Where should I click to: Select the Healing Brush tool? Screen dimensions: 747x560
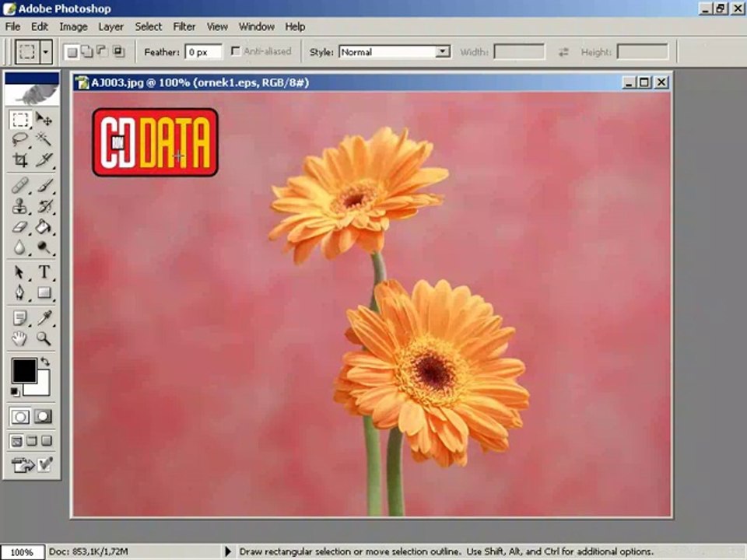(x=20, y=185)
